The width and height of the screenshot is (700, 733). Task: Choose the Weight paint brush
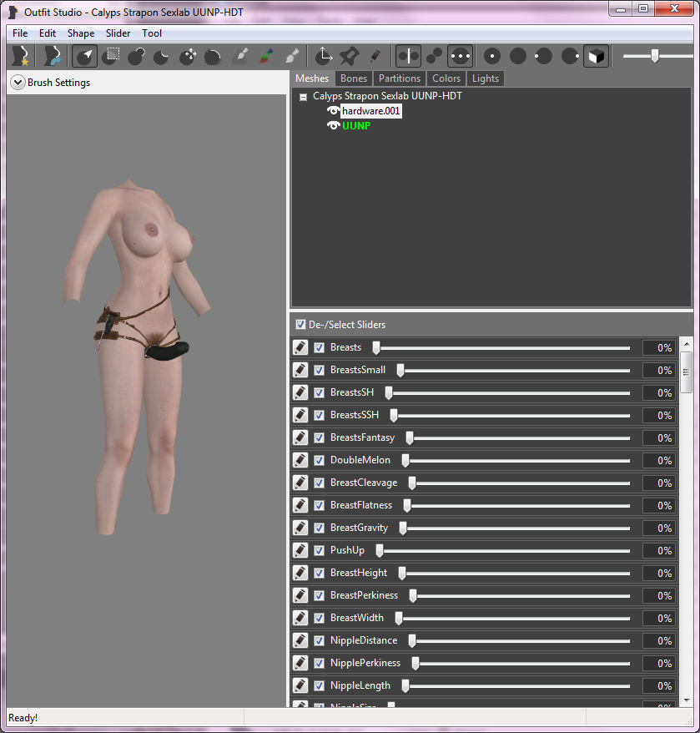click(x=239, y=56)
